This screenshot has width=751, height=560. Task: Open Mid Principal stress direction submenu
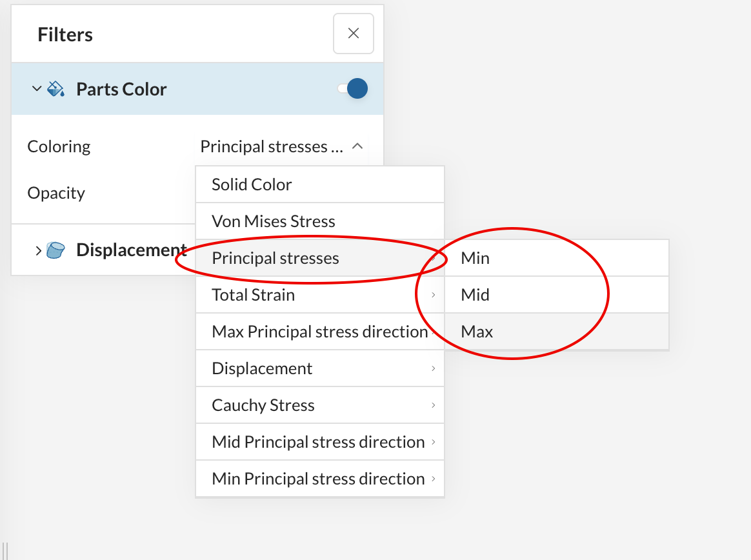click(319, 442)
